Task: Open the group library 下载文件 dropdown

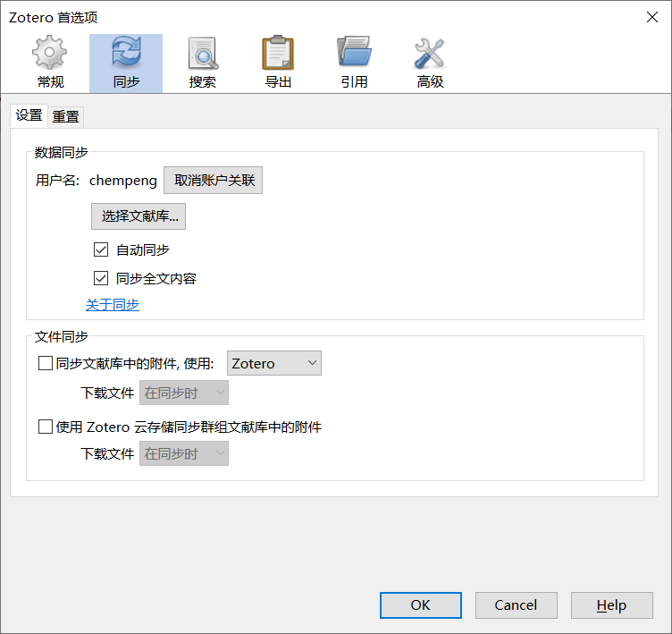Action: [184, 454]
